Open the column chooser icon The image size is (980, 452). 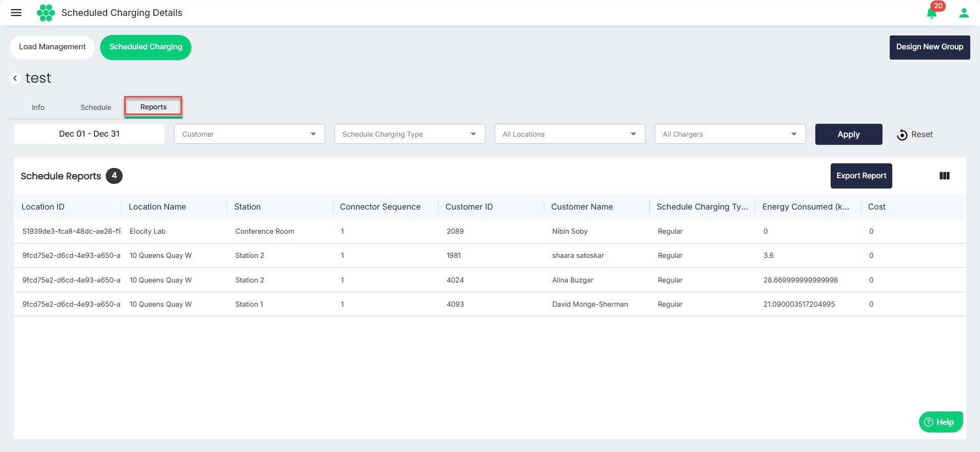945,176
